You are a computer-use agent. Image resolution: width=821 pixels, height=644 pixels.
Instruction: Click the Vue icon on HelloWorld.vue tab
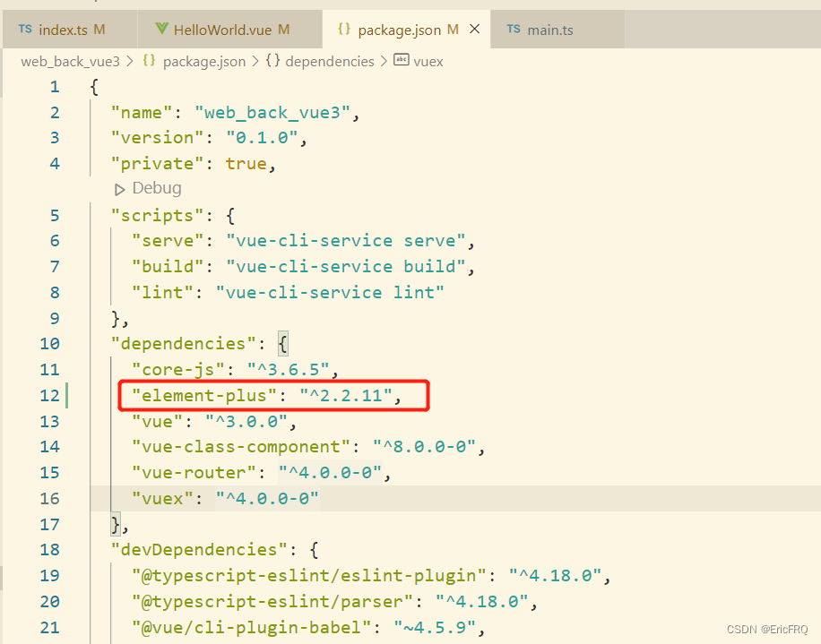[x=162, y=29]
